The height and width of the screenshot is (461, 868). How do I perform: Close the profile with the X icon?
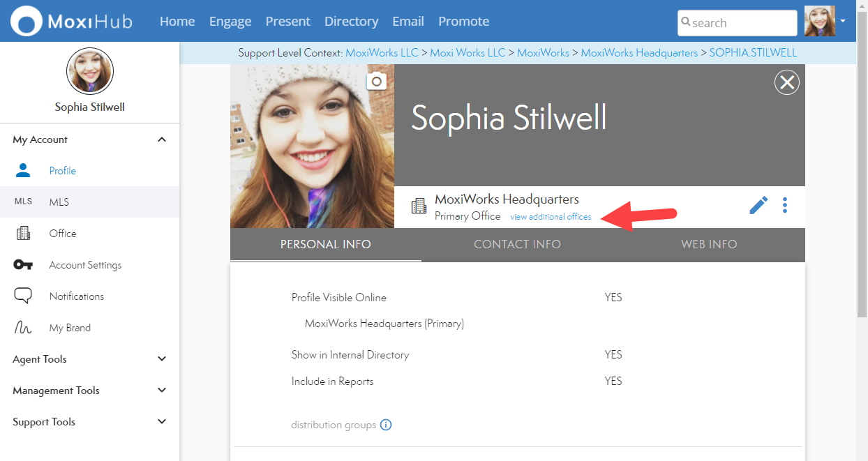coord(787,83)
